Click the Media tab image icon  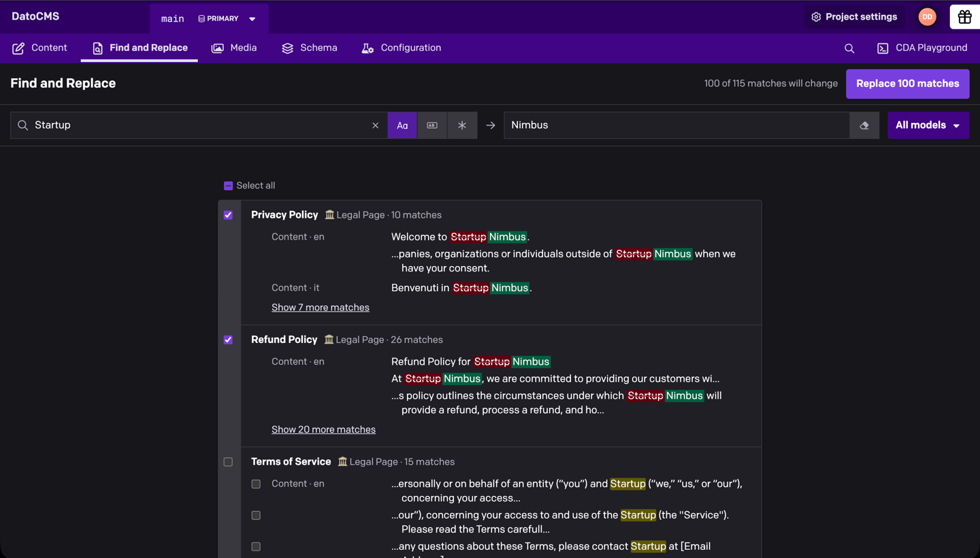pos(218,48)
